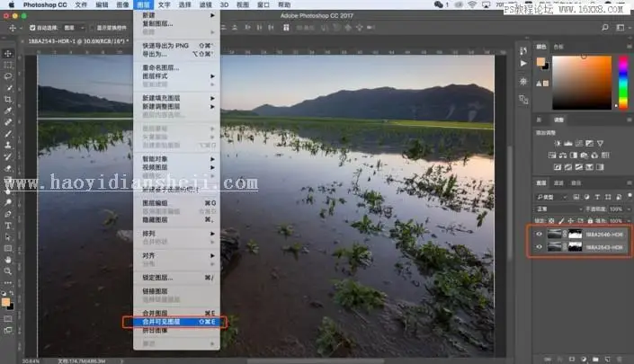634x364 pixels.
Task: Select the Crop tool
Action: tap(8, 99)
